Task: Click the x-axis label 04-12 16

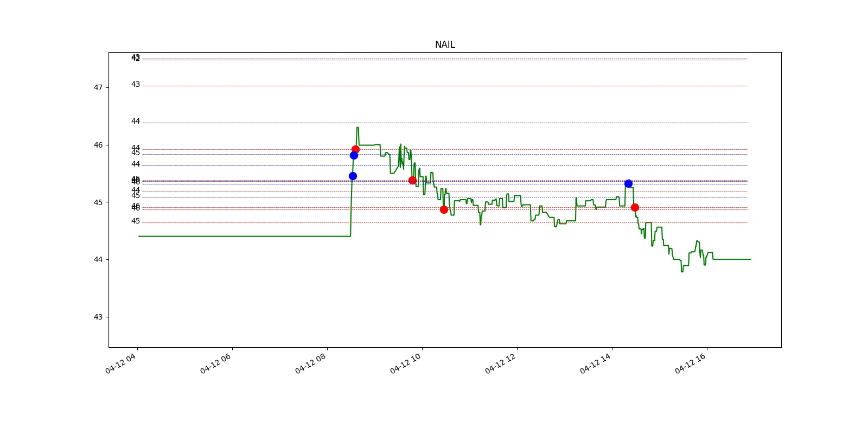Action: (x=691, y=363)
